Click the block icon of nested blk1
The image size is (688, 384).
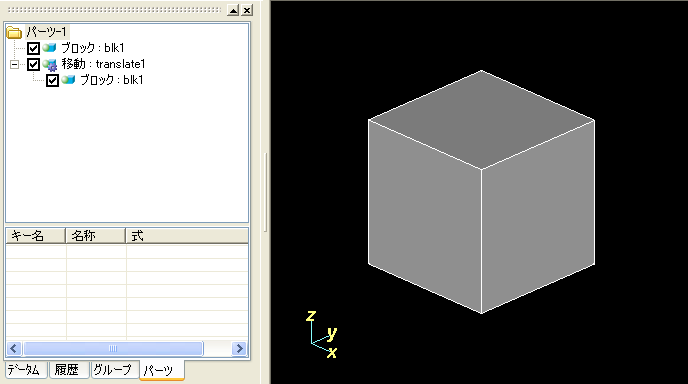pyautogui.click(x=68, y=80)
